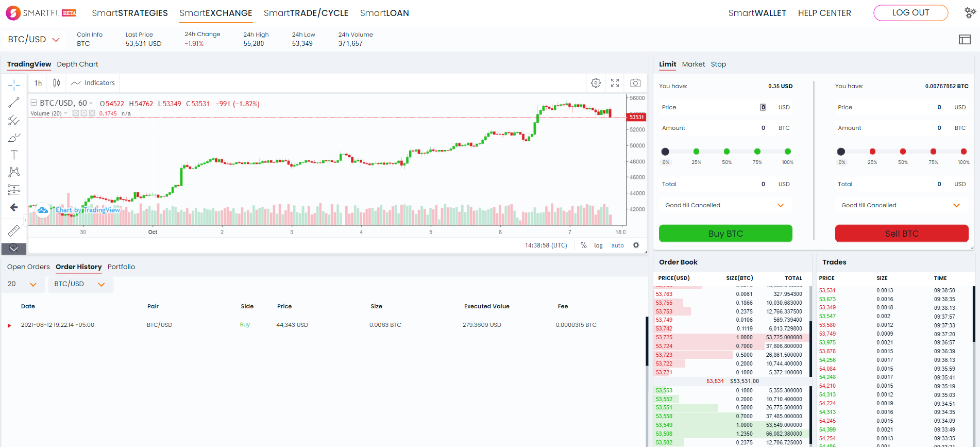Set sell amount slider to 75%
The height and width of the screenshot is (447, 980).
tap(933, 152)
